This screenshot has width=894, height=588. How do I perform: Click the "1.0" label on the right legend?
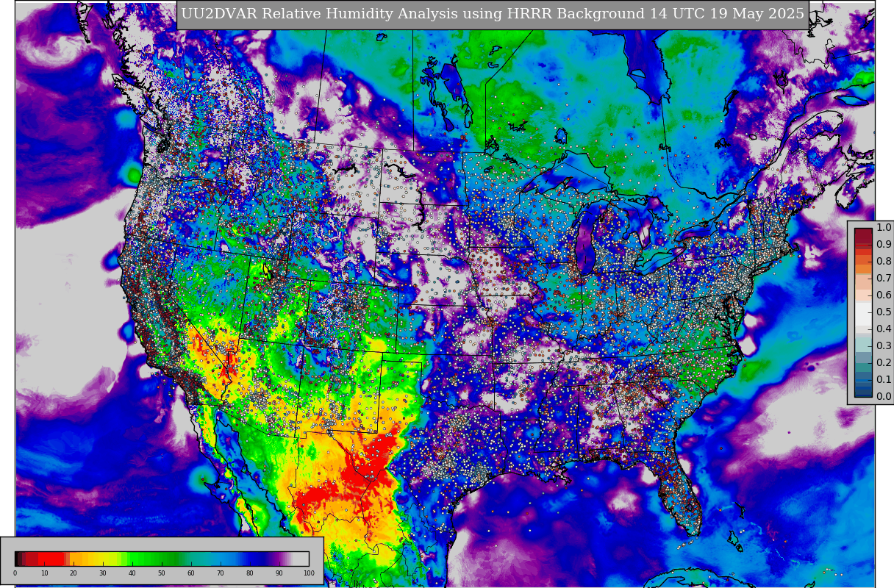tap(884, 228)
